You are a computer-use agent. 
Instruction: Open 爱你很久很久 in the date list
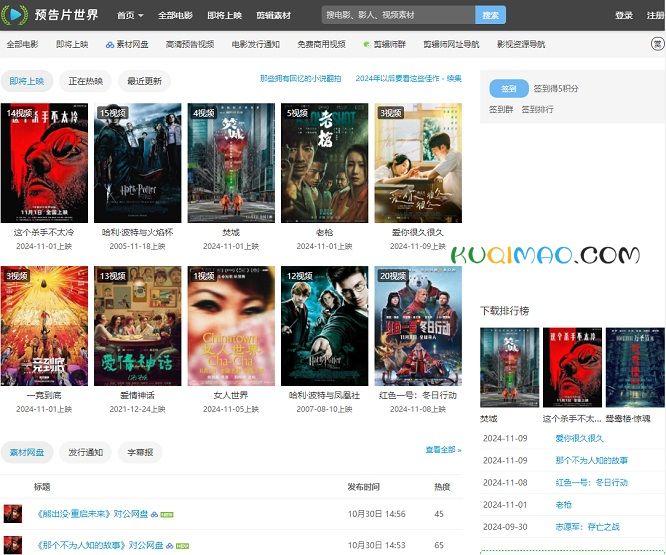(x=579, y=438)
